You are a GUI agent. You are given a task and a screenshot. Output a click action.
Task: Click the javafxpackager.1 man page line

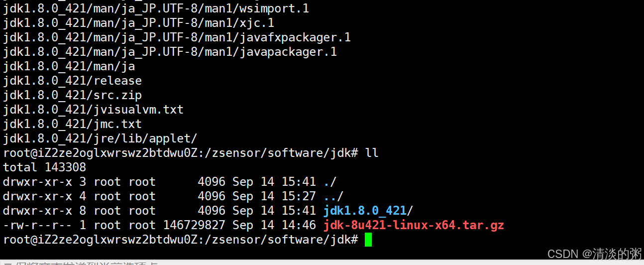pos(177,37)
